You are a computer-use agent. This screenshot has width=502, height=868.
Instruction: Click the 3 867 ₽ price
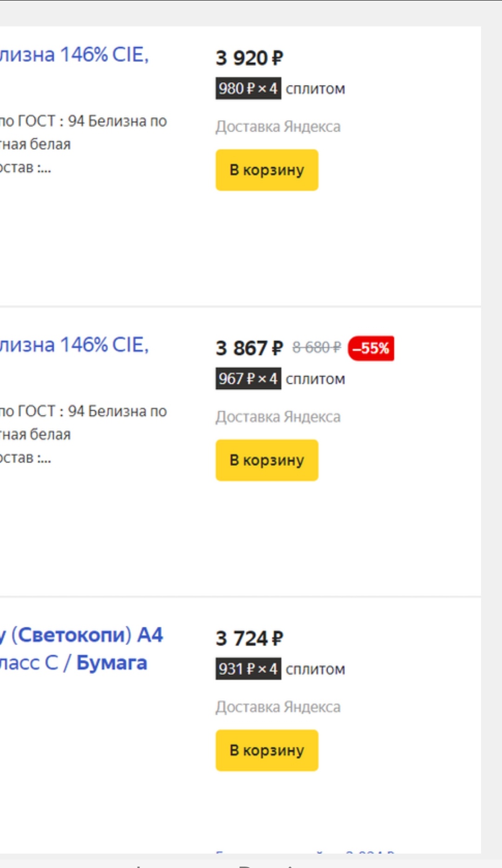249,348
